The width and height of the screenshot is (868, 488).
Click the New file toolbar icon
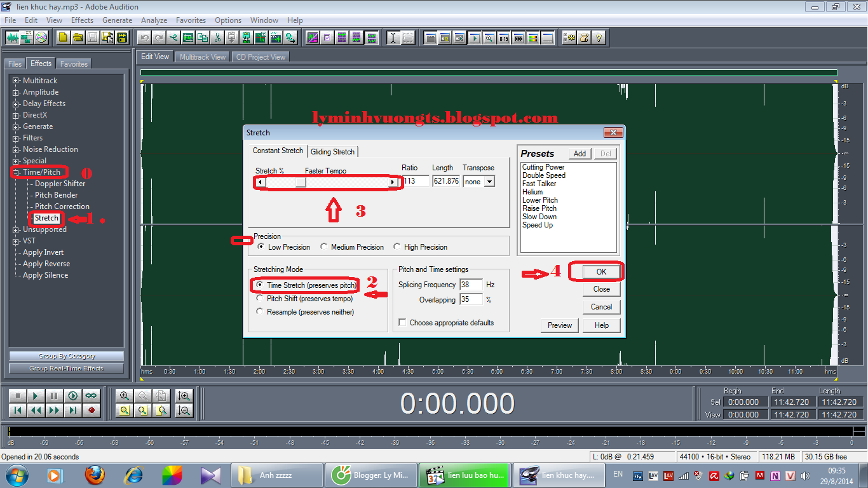(x=63, y=37)
